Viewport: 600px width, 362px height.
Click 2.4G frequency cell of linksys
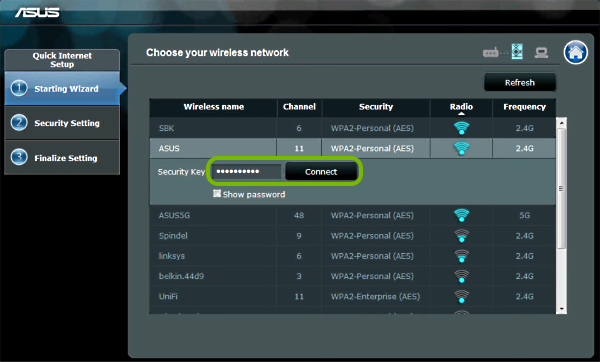[x=524, y=256]
